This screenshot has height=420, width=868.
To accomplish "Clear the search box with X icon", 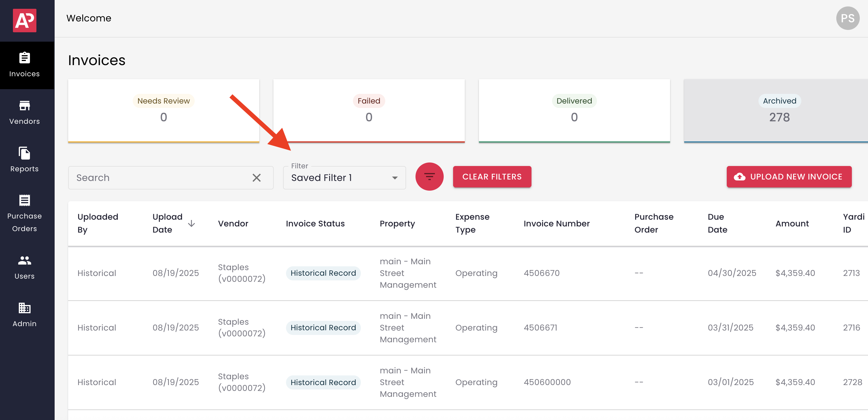I will (257, 178).
